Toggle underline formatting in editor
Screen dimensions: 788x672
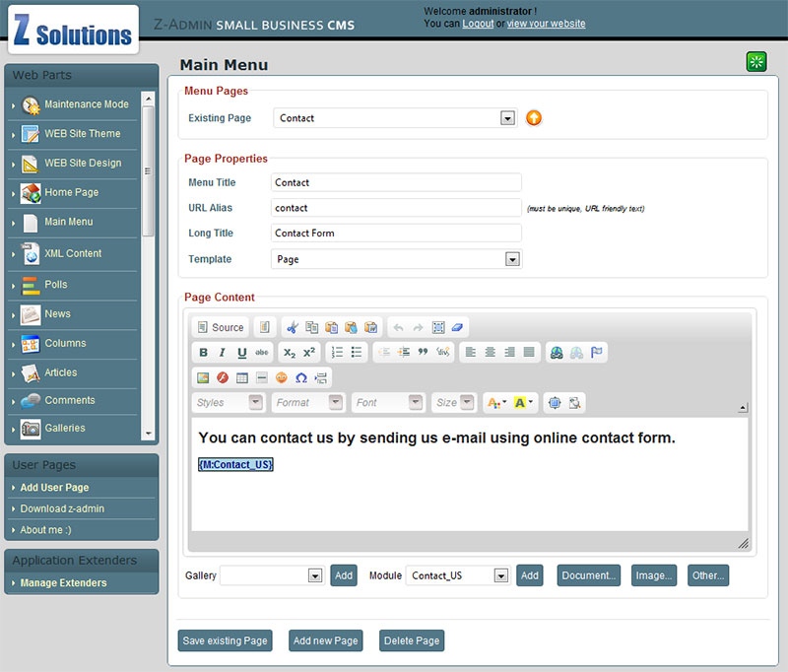(241, 353)
